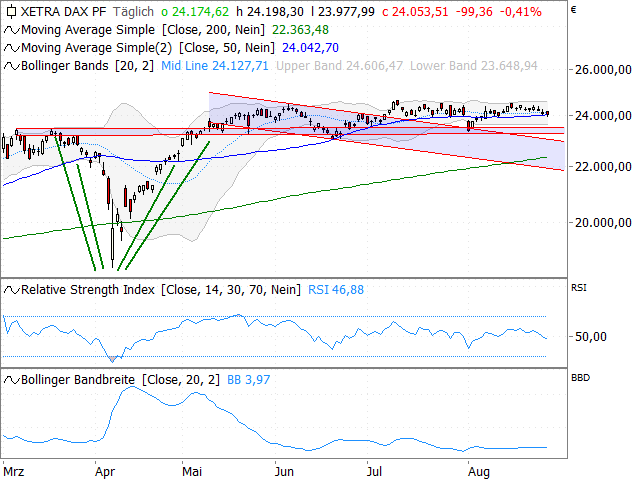Click the wave icon for Moving Average Simple 200

pyautogui.click(x=11, y=30)
